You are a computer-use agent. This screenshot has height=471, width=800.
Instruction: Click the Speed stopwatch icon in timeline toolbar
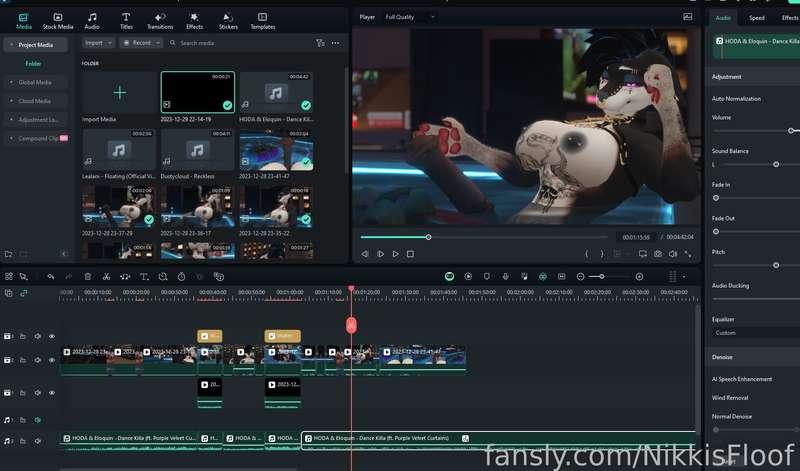tap(181, 277)
